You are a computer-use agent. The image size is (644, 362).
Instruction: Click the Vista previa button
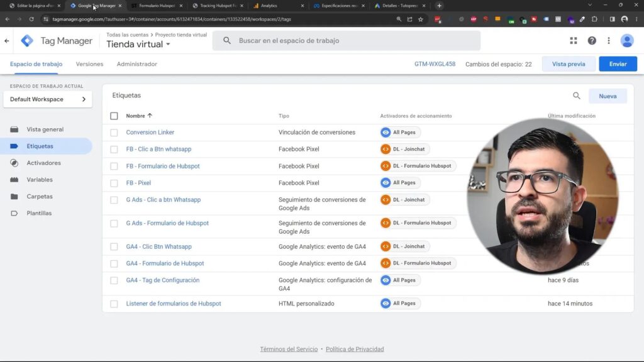point(568,64)
